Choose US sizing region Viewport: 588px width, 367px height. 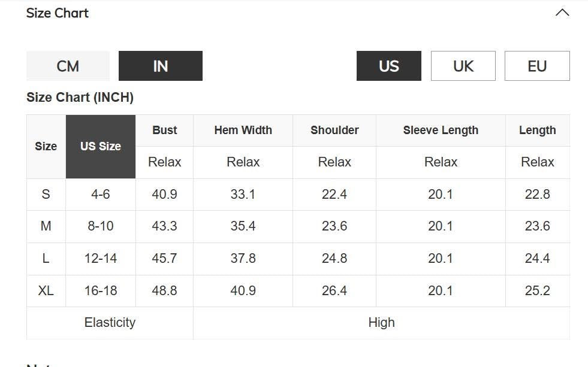388,66
